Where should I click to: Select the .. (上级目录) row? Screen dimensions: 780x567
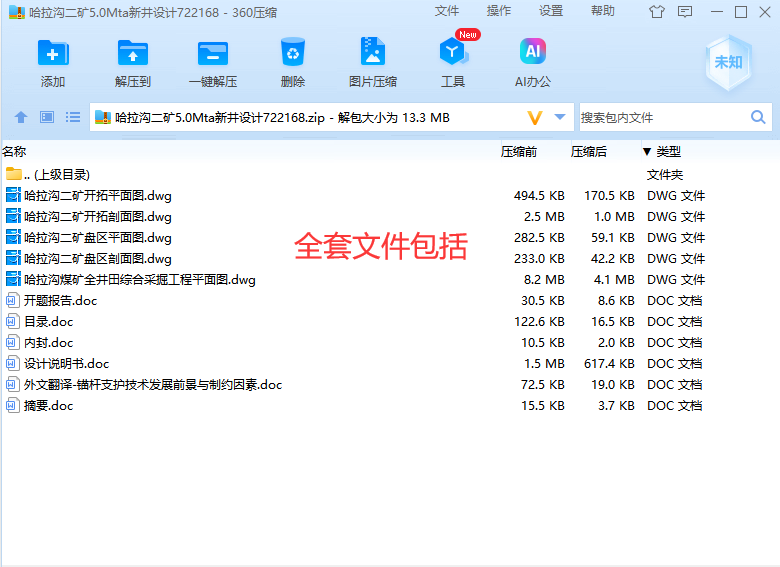tap(390, 175)
